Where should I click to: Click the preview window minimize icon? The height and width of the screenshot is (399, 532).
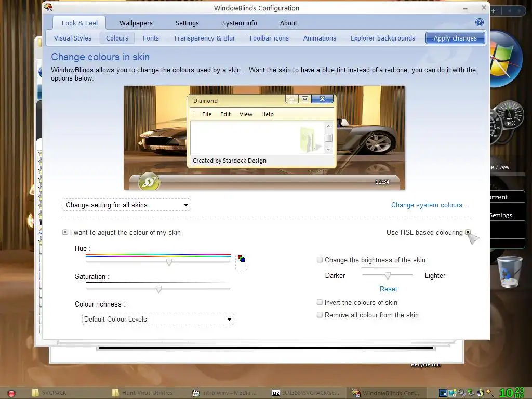coord(292,99)
